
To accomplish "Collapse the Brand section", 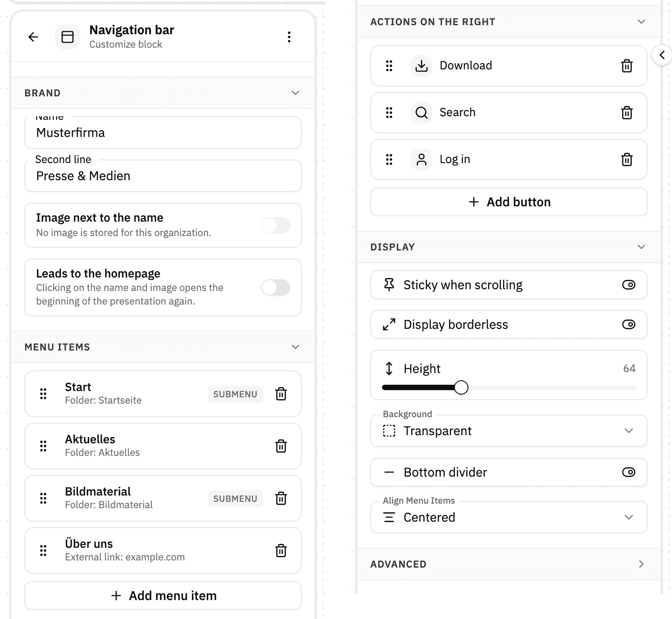I will pos(295,93).
